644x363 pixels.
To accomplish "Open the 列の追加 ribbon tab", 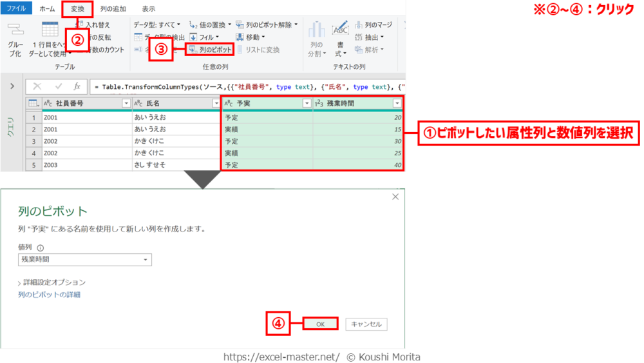I will [x=113, y=9].
